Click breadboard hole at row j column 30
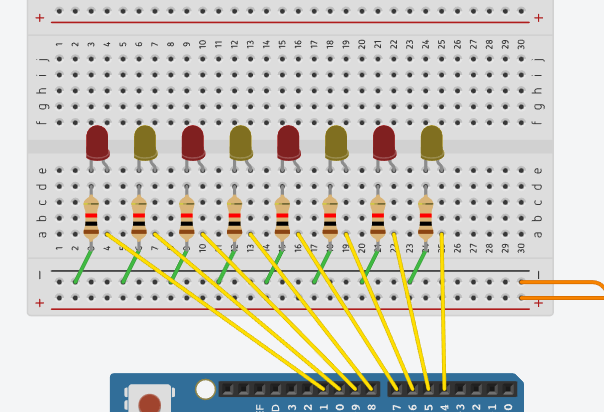 (x=521, y=59)
